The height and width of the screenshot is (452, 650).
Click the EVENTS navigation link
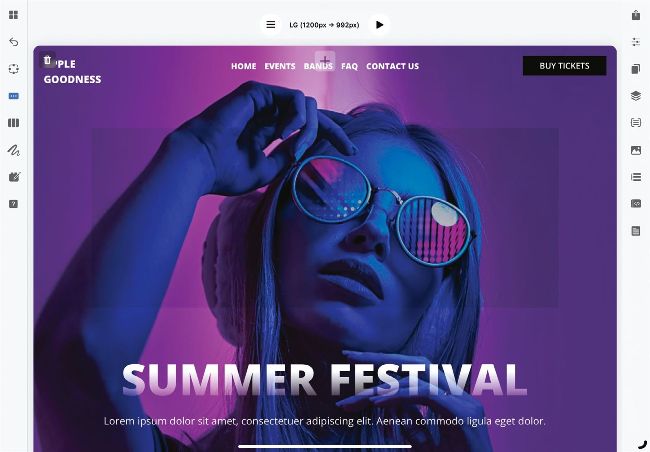tap(280, 66)
